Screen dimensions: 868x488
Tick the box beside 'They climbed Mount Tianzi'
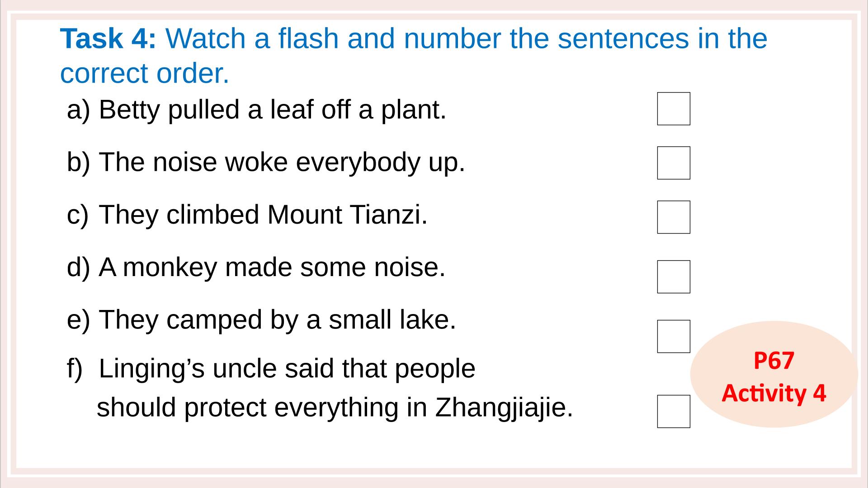point(674,217)
